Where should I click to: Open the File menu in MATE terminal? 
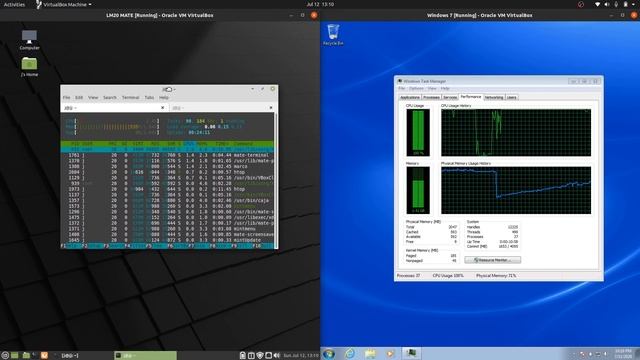(x=67, y=98)
